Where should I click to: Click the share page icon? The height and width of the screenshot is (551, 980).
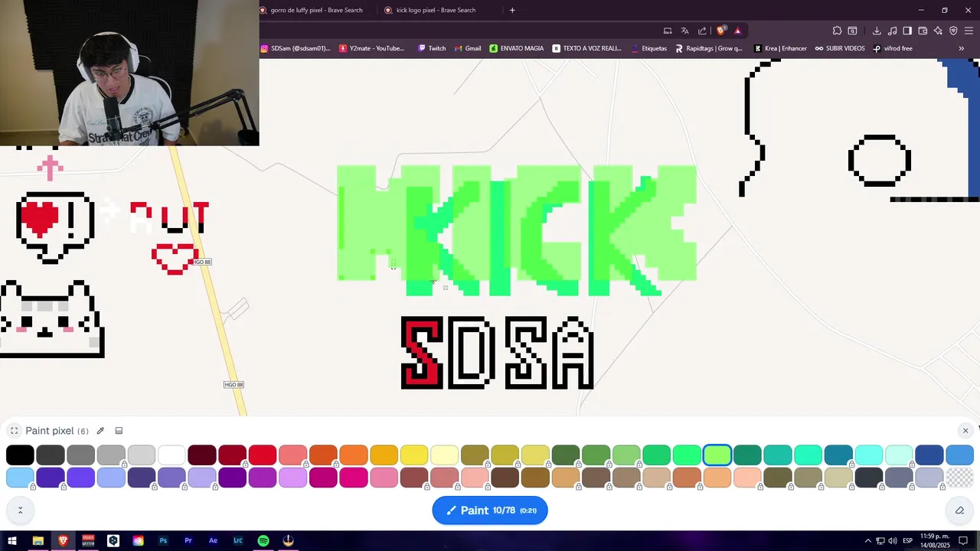702,31
